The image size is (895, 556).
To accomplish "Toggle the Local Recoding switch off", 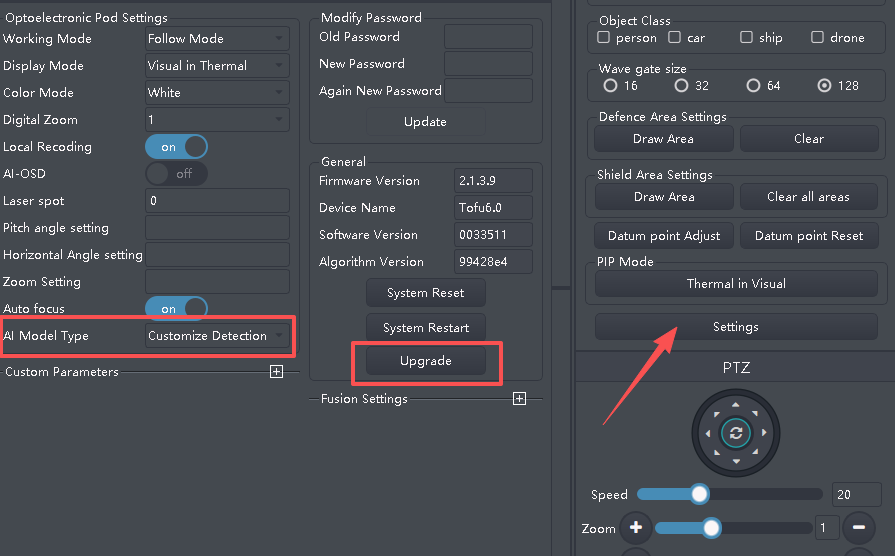I will [176, 147].
